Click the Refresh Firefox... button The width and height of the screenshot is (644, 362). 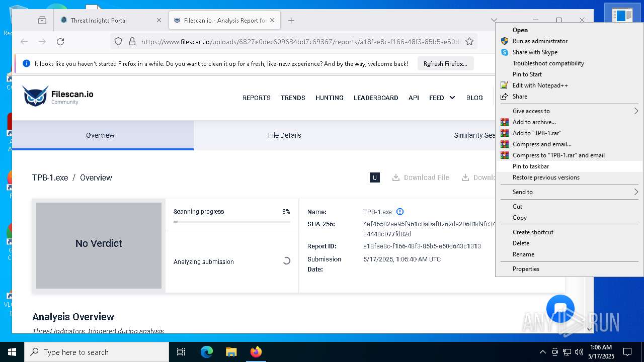point(445,64)
